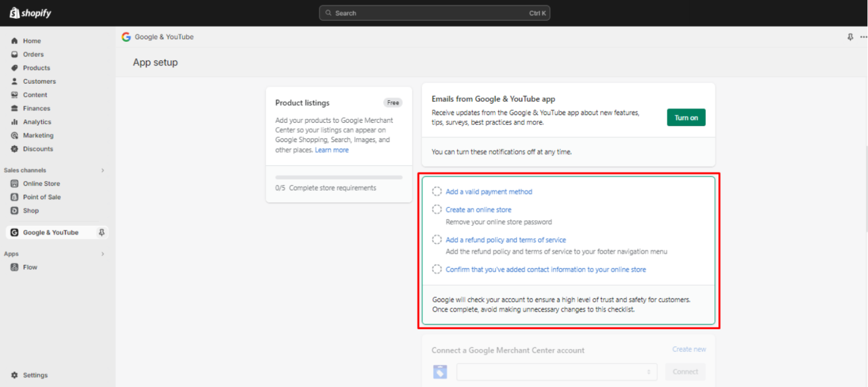Click the Google & YouTube sidebar icon

pos(15,233)
